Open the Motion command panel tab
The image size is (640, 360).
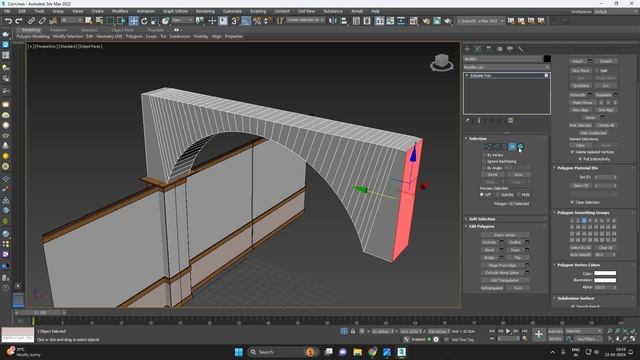[x=500, y=49]
